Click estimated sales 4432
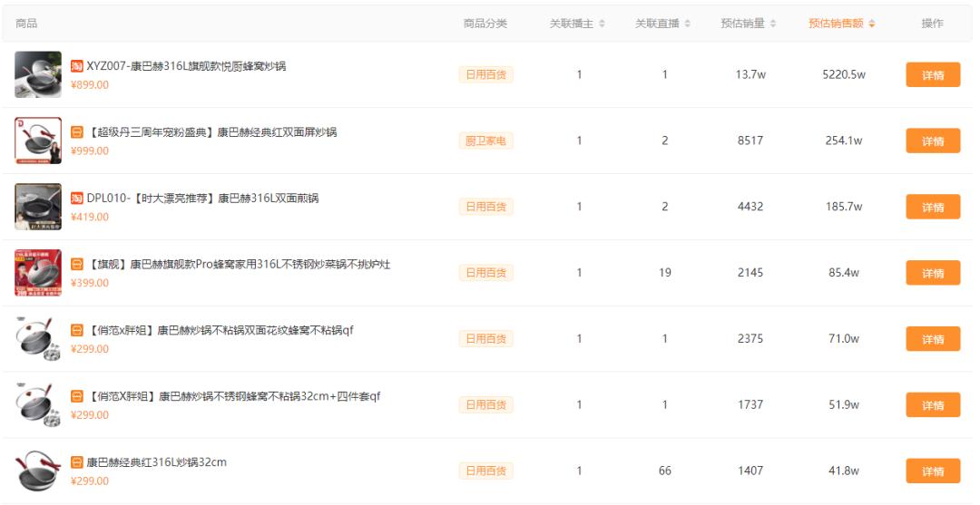Image resolution: width=980 pixels, height=505 pixels. (x=750, y=208)
